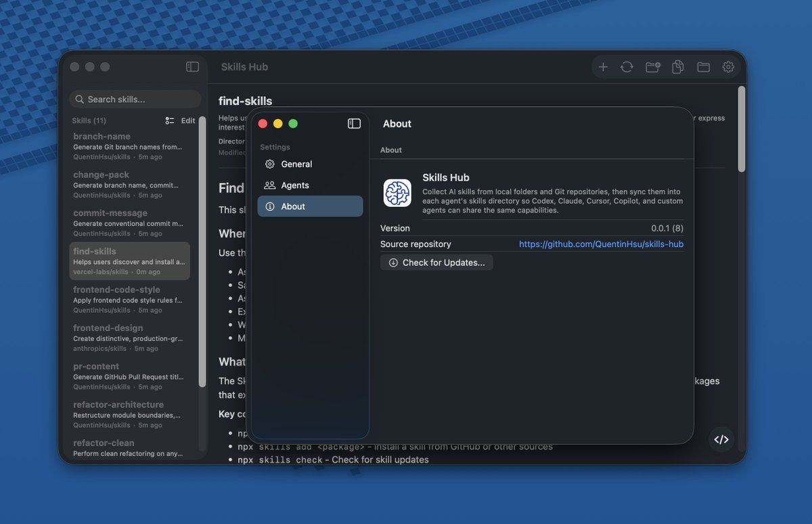Image resolution: width=812 pixels, height=524 pixels.
Task: Open the General settings pane
Action: pyautogui.click(x=310, y=164)
